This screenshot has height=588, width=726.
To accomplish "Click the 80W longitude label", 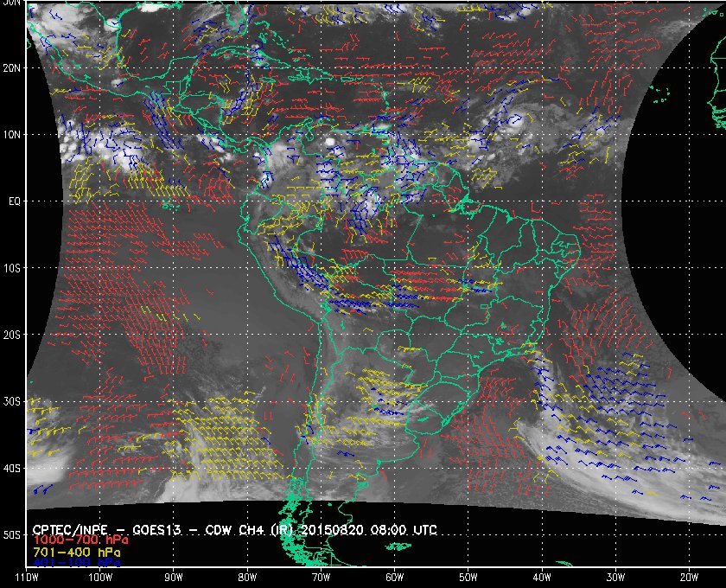I will [x=247, y=578].
